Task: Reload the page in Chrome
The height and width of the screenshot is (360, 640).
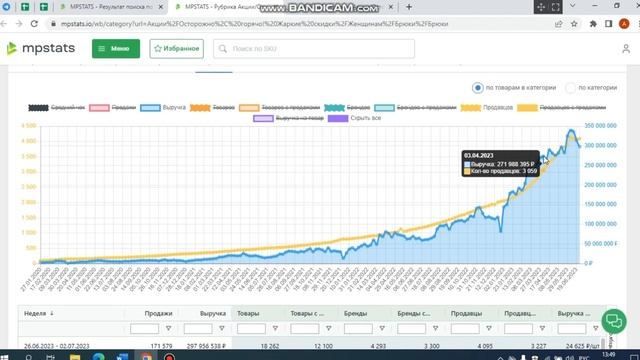Action: tap(34, 24)
